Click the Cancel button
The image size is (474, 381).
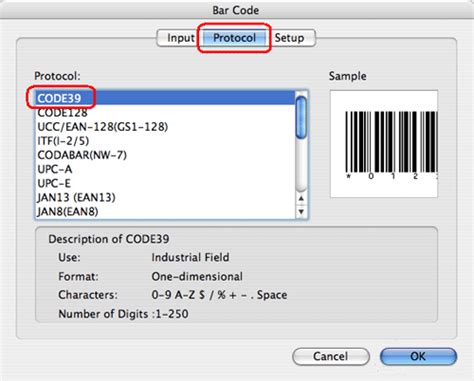pyautogui.click(x=331, y=356)
